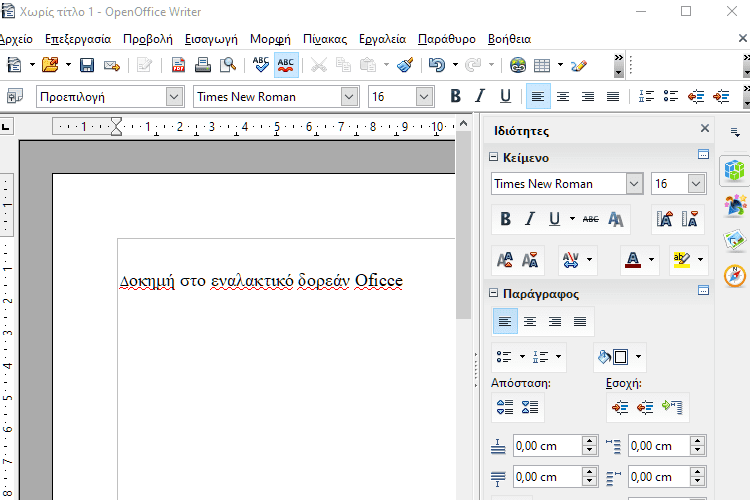Apply the yellow highlighting color
750x500 pixels.
point(682,260)
